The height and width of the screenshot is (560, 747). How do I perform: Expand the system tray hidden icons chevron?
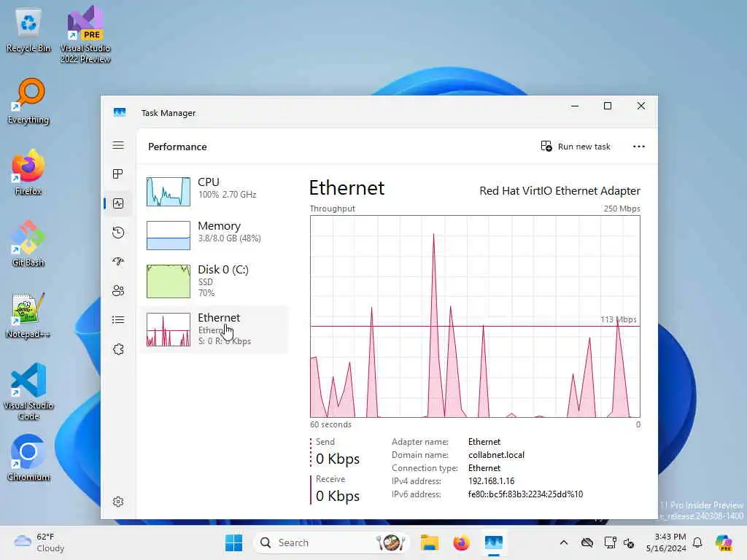pyautogui.click(x=564, y=542)
